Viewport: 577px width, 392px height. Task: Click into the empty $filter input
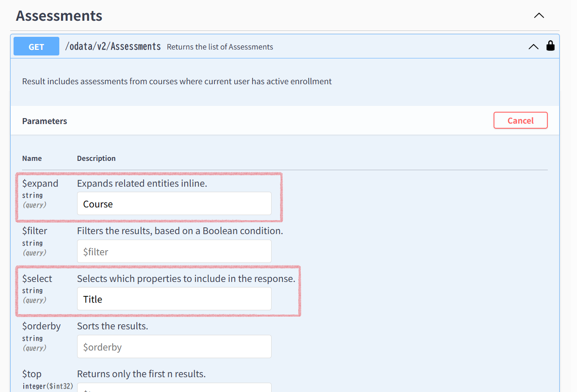click(x=174, y=251)
